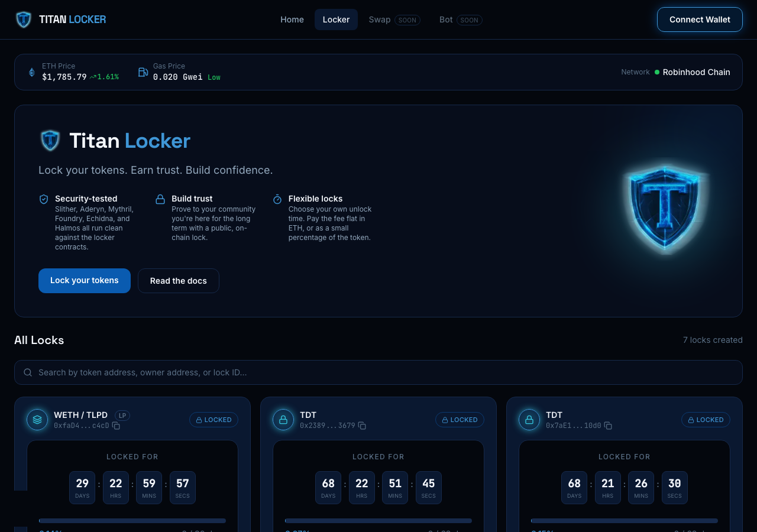Click the Lock your tokens button
Viewport: 757px width, 532px height.
(85, 281)
